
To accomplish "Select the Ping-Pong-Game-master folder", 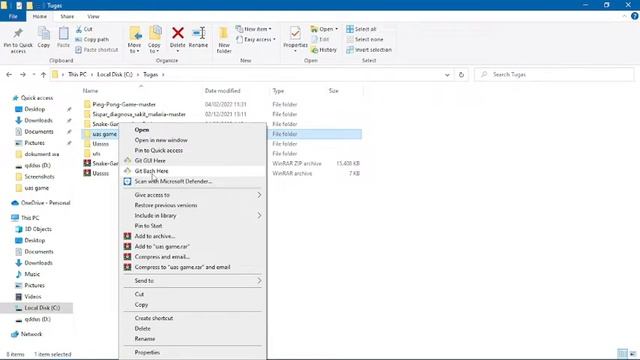I will pos(124,104).
